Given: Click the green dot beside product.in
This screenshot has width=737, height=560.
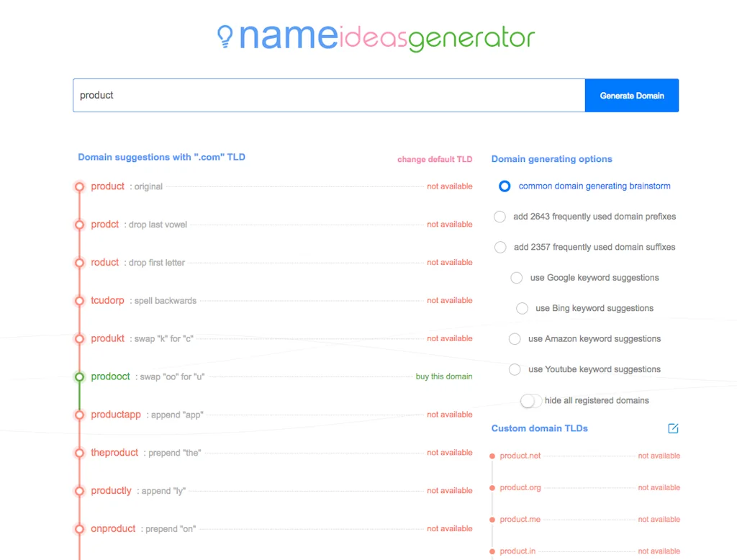Looking at the screenshot, I should [492, 551].
